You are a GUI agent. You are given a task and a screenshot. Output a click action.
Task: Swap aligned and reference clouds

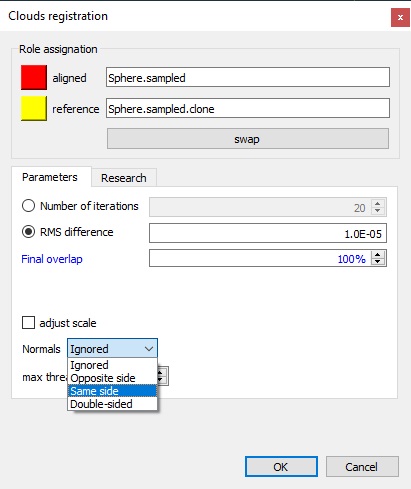(x=248, y=139)
